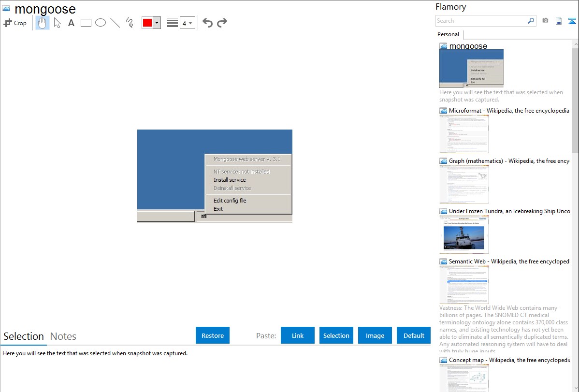Viewport: 579px width, 392px height.
Task: Select the text annotation tool
Action: 71,23
